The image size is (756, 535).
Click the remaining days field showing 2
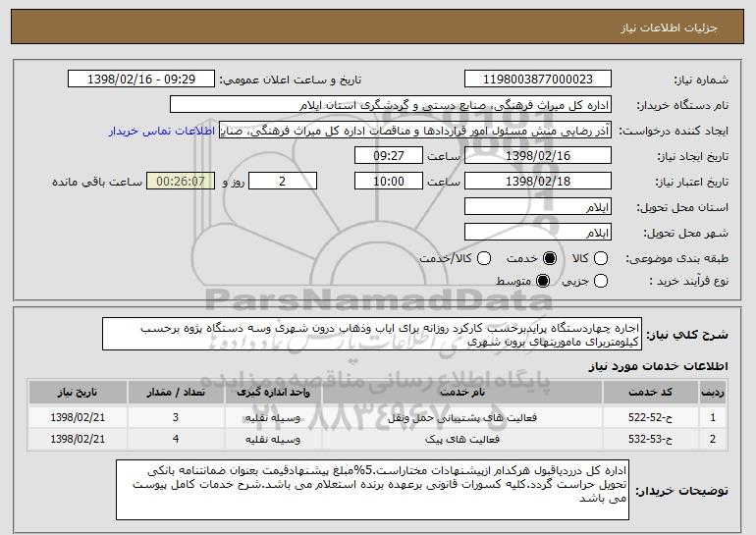[283, 182]
